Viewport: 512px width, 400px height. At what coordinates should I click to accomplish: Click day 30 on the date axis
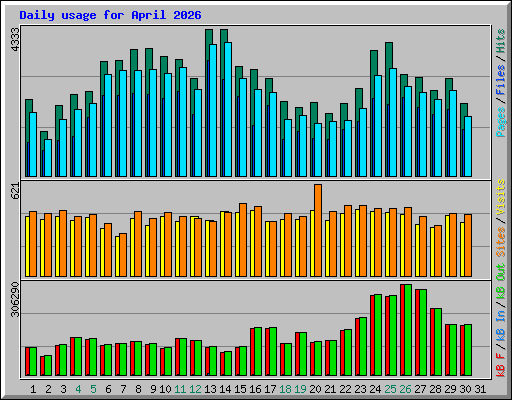(x=465, y=389)
